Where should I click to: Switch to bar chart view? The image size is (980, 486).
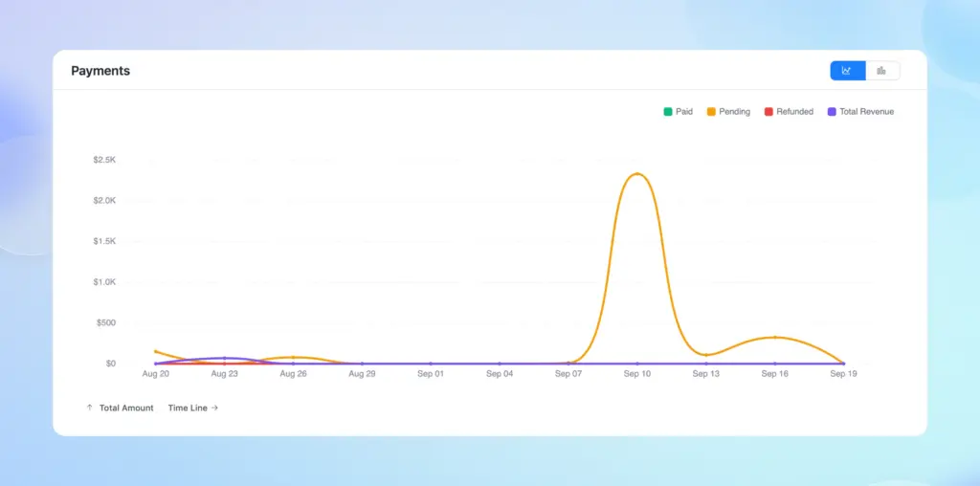pyautogui.click(x=881, y=71)
